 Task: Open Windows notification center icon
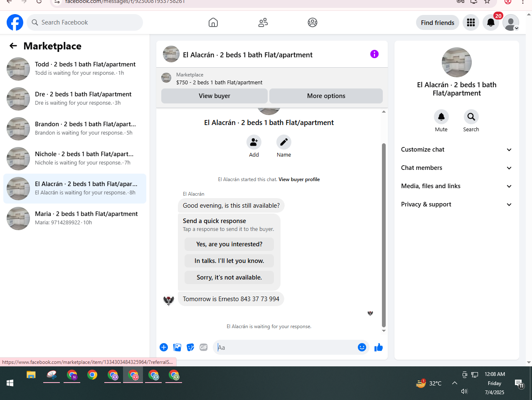(x=519, y=383)
